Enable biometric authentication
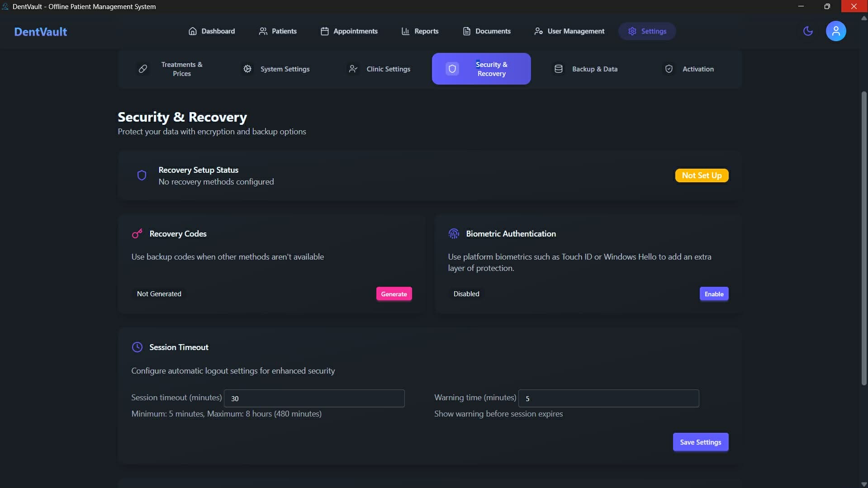This screenshot has width=868, height=488. tap(714, 294)
